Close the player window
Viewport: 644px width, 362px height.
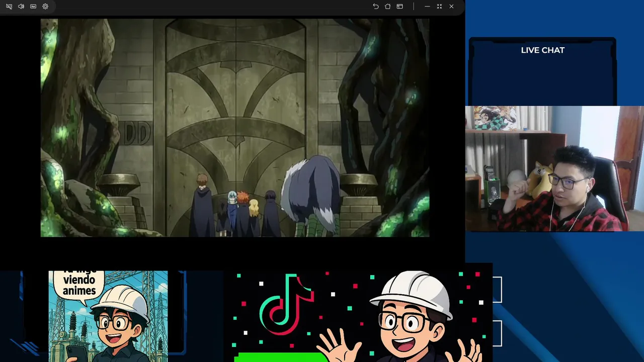coord(451,7)
